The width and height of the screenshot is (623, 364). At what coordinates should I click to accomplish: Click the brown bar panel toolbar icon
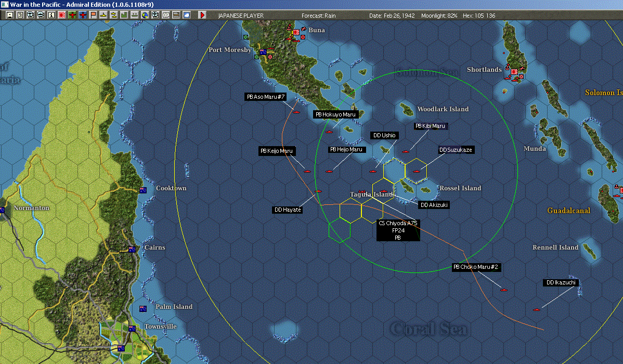coord(176,15)
